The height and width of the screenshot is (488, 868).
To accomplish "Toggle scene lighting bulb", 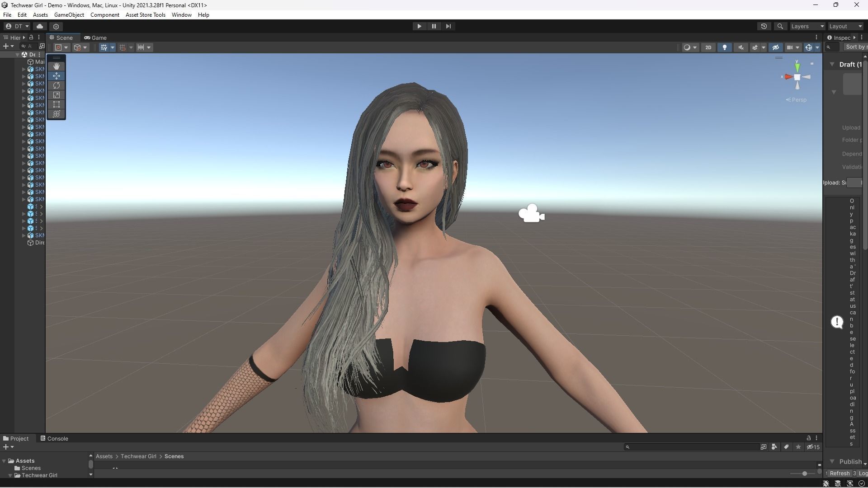I will click(725, 47).
